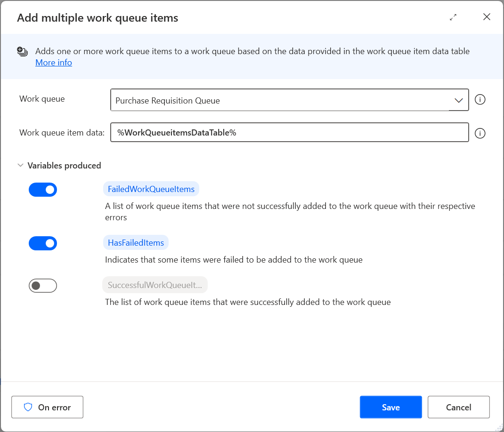Open the More info link
The image size is (504, 432).
click(54, 63)
